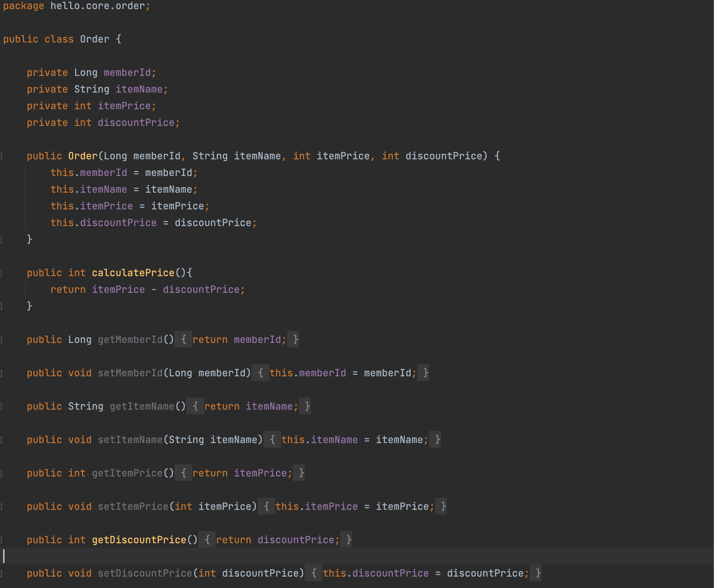Expand the folded opening brace of getMemberId

pos(184,340)
